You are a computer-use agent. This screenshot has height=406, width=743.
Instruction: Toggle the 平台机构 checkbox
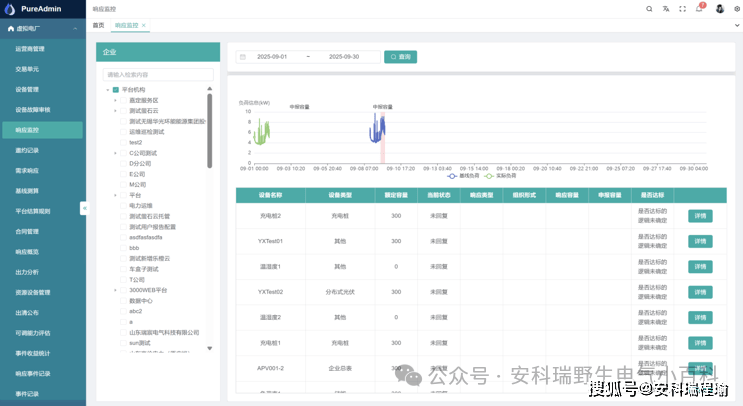click(x=116, y=90)
